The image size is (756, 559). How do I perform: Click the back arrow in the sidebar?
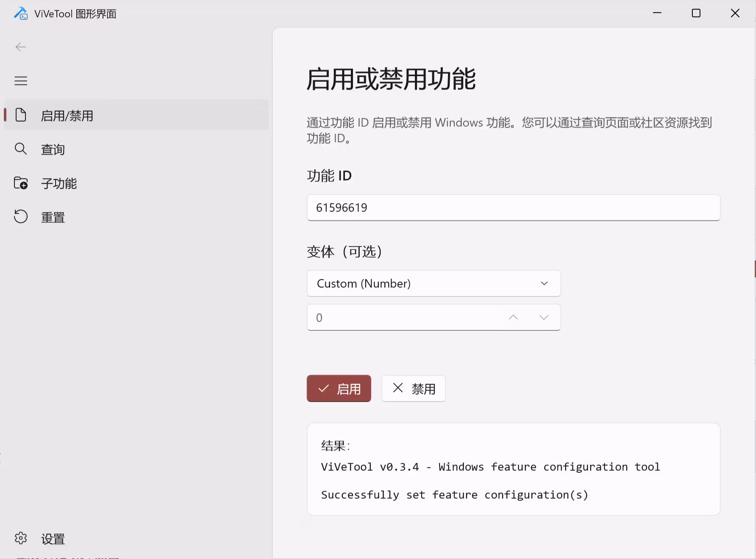[x=20, y=47]
